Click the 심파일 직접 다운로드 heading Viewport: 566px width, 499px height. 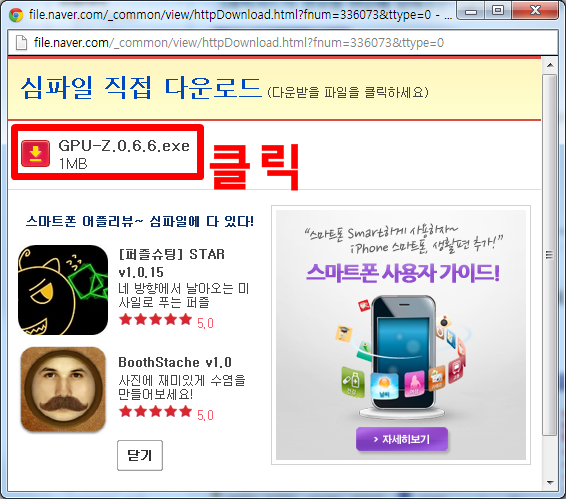[x=141, y=88]
